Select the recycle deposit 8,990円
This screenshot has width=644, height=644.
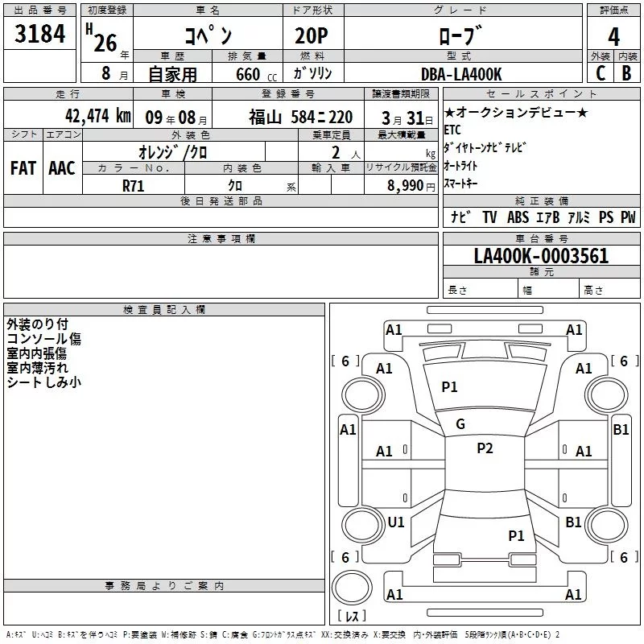(411, 186)
